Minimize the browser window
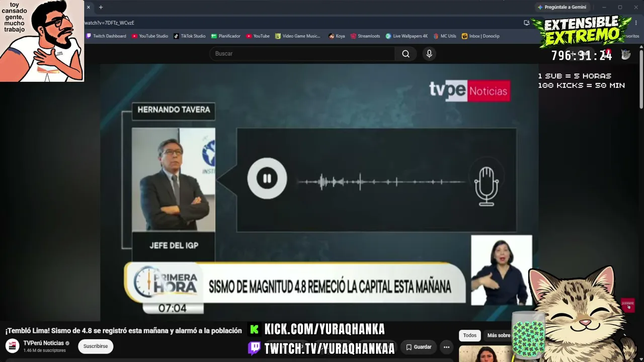The height and width of the screenshot is (362, 644). [604, 7]
